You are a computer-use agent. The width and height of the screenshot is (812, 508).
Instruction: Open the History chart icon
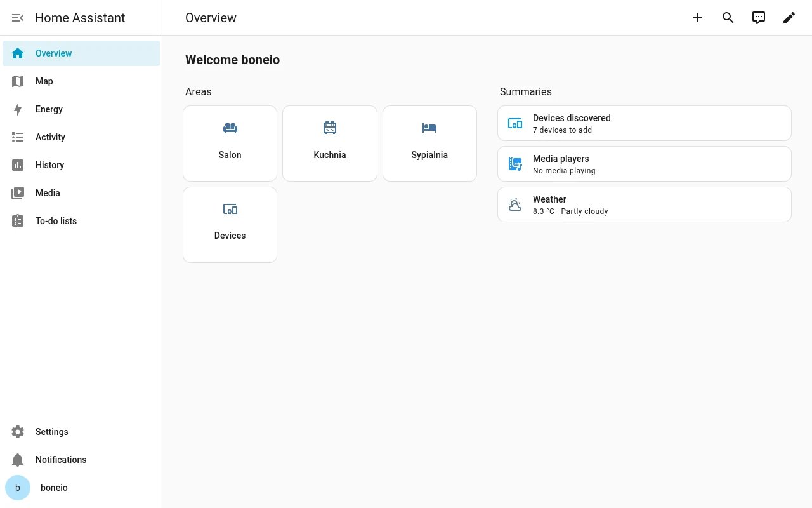18,165
